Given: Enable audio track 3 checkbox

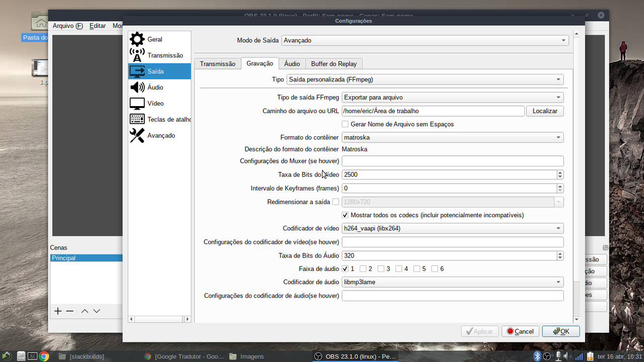Looking at the screenshot, I should [x=381, y=269].
